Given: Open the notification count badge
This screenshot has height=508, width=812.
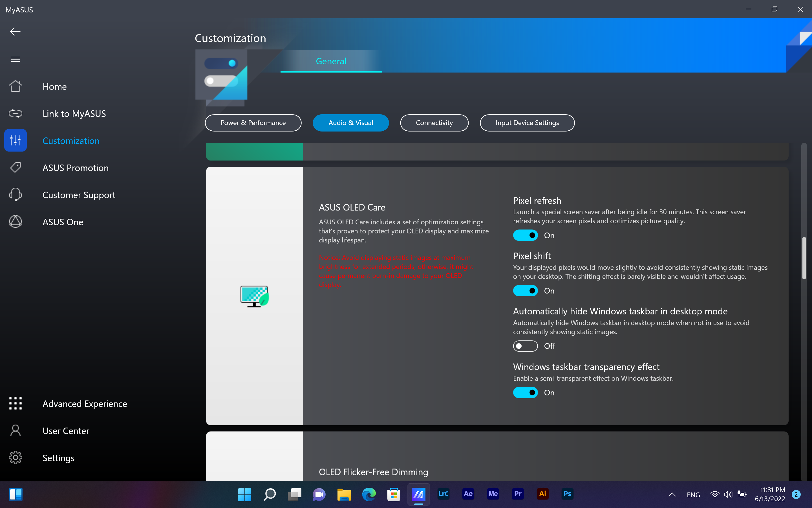Looking at the screenshot, I should pyautogui.click(x=796, y=494).
